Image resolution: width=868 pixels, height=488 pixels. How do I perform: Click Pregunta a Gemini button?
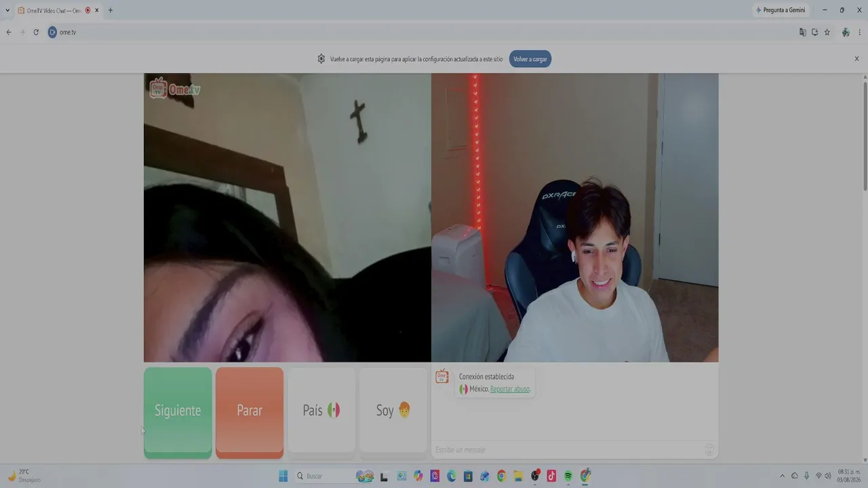point(781,10)
